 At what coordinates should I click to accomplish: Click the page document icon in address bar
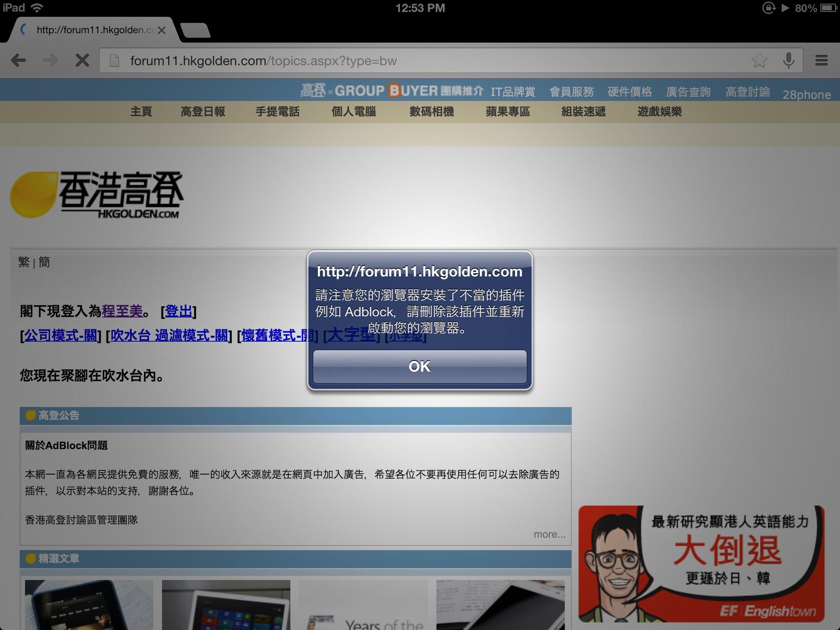114,60
